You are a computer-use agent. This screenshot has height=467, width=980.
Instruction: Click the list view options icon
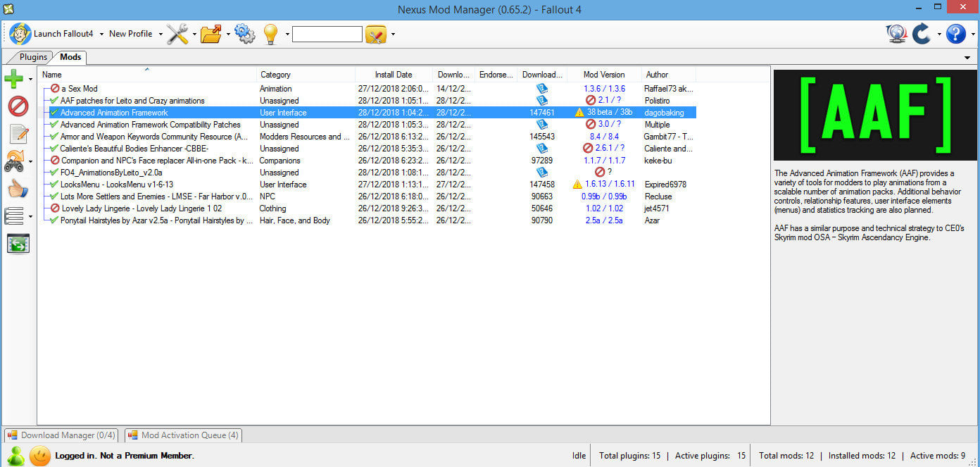[x=14, y=216]
